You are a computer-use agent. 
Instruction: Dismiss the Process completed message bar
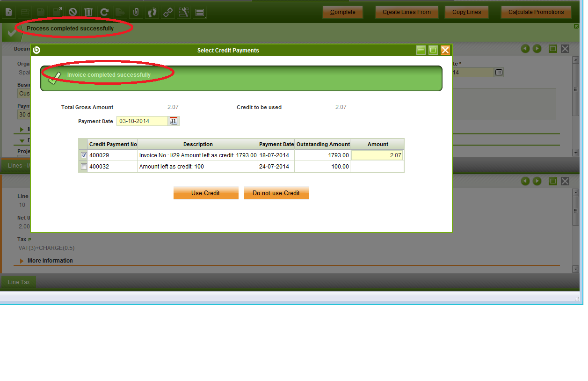576,26
